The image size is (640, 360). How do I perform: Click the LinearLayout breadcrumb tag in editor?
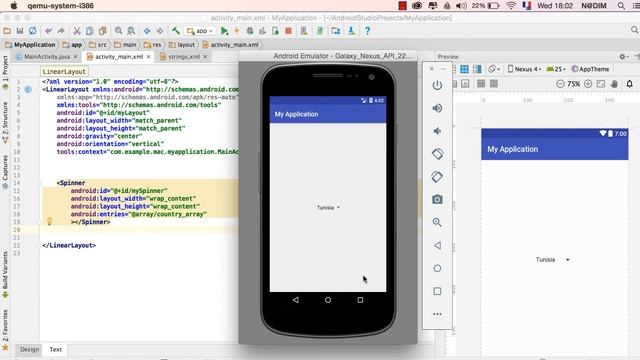coord(64,71)
